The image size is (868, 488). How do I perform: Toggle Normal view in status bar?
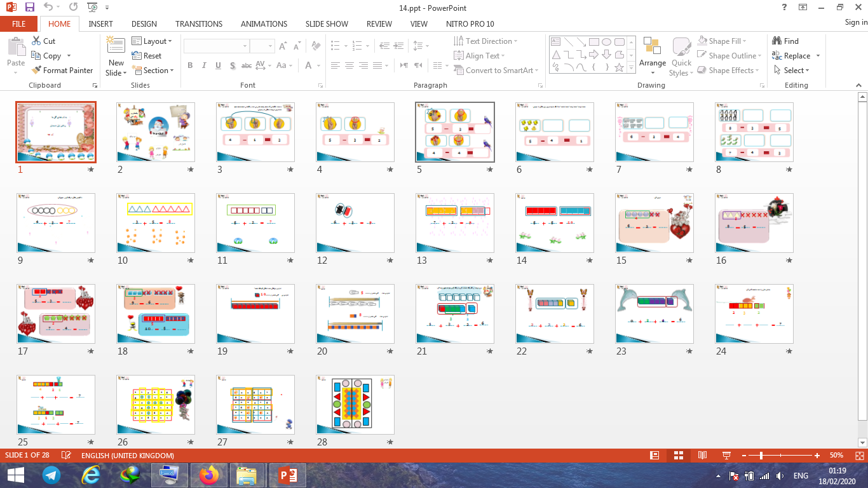(x=654, y=456)
